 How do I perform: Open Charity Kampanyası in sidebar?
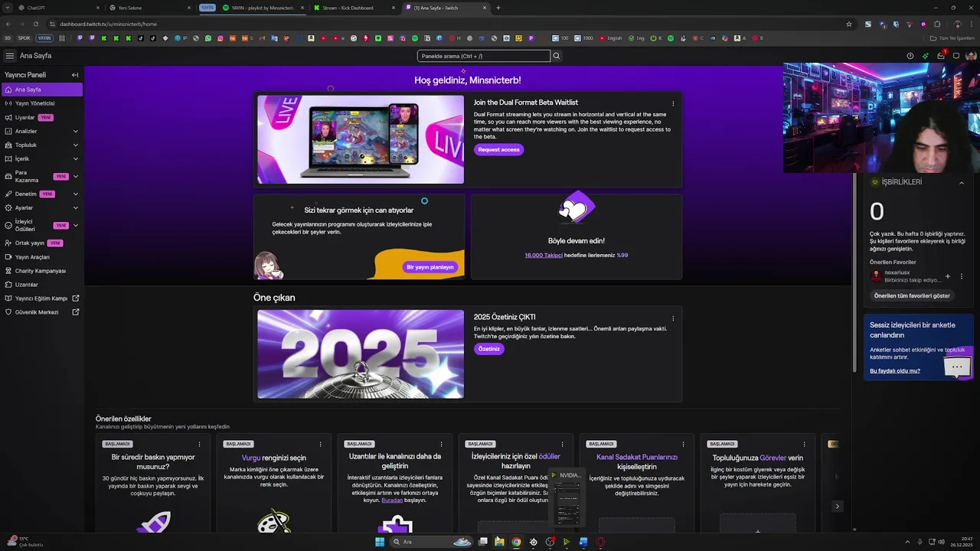point(41,271)
